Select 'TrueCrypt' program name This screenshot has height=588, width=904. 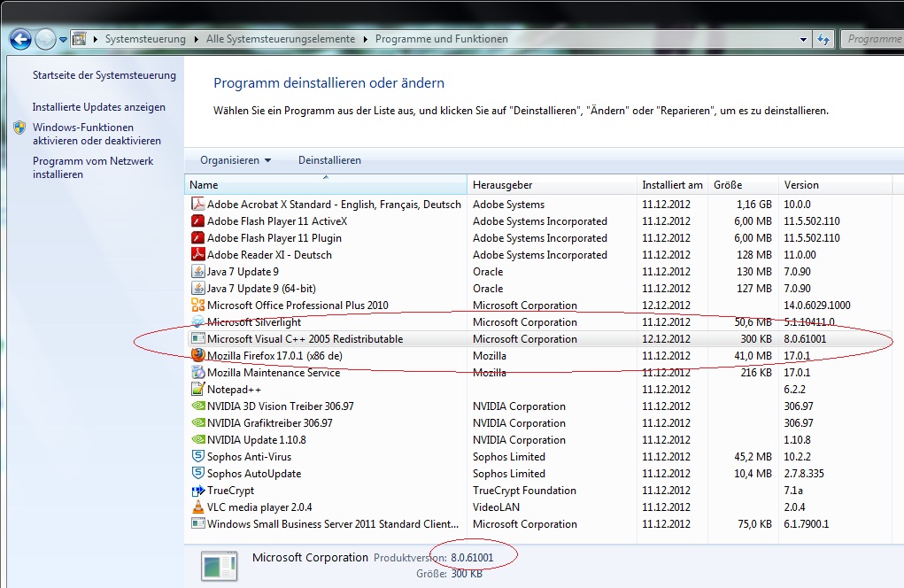230,490
